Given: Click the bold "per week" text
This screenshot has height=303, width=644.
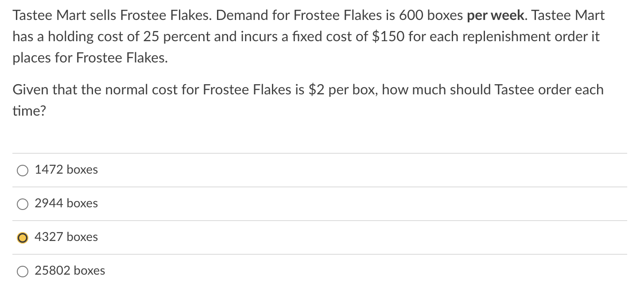Looking at the screenshot, I should point(495,16).
